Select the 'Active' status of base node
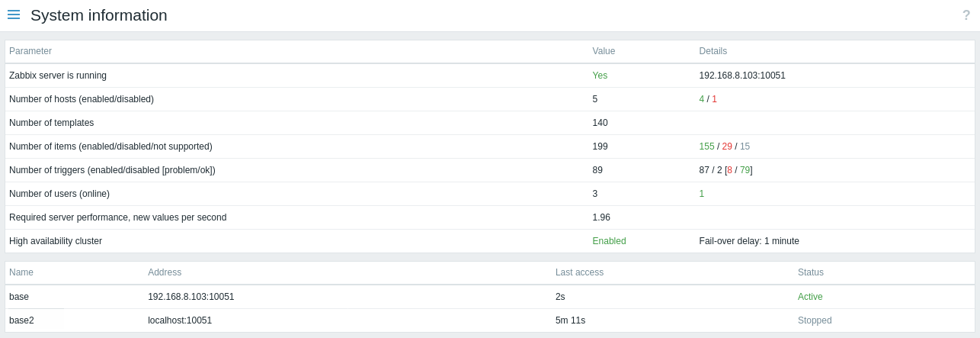This screenshot has width=980, height=338. pos(810,297)
